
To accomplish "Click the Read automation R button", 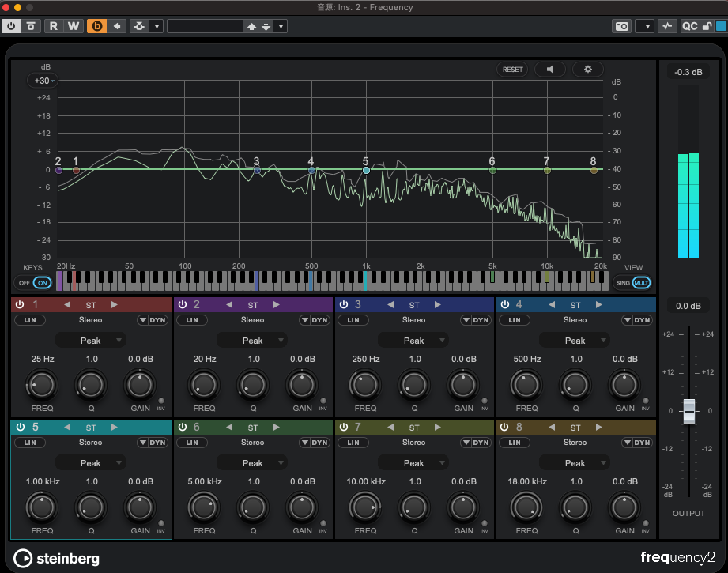I will coord(54,26).
